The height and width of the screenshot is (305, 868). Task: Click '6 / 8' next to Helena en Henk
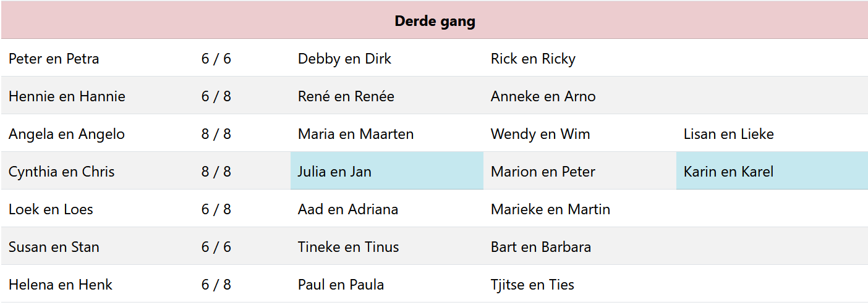(216, 285)
